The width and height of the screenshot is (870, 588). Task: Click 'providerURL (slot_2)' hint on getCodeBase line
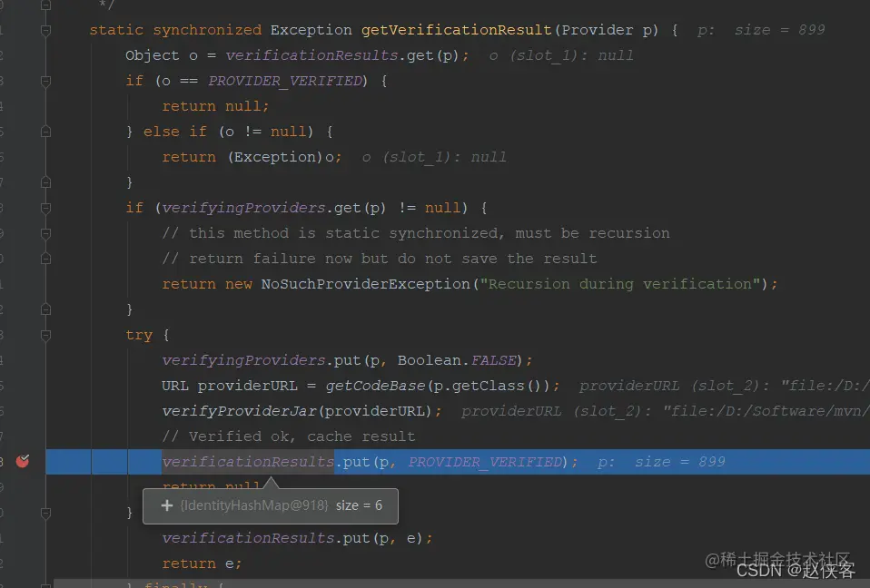[673, 386]
